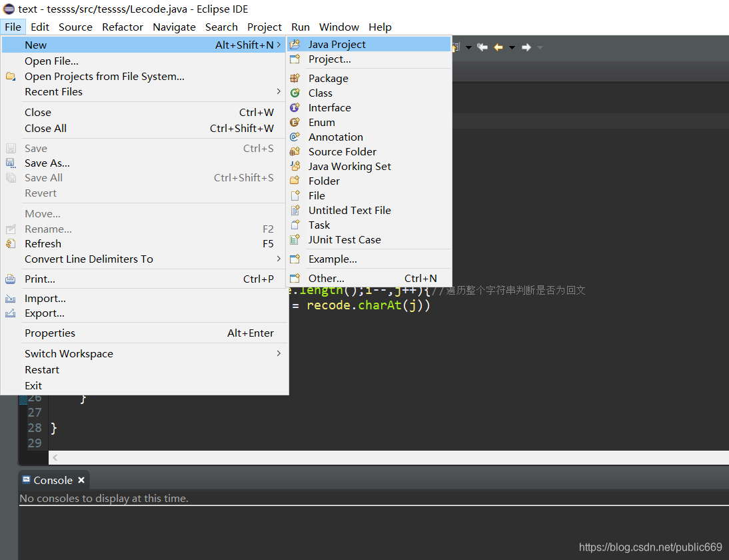
Task: Click the greyed-out Save entry
Action: click(x=144, y=149)
